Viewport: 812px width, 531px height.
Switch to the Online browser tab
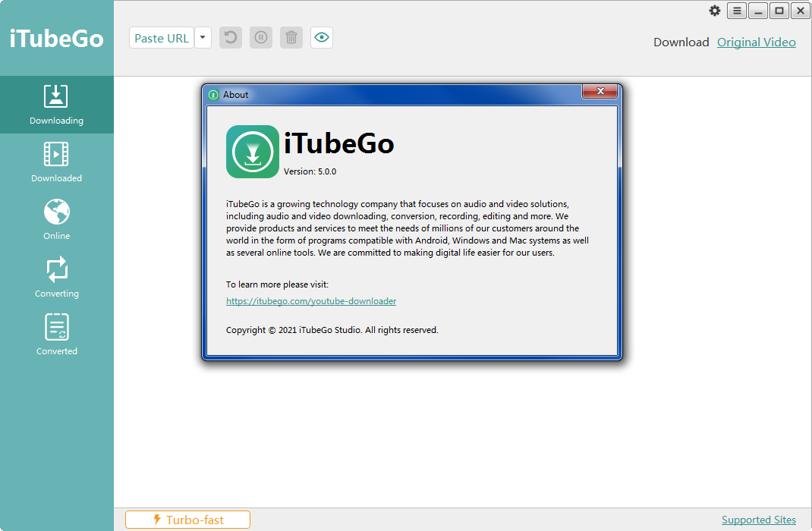(56, 219)
